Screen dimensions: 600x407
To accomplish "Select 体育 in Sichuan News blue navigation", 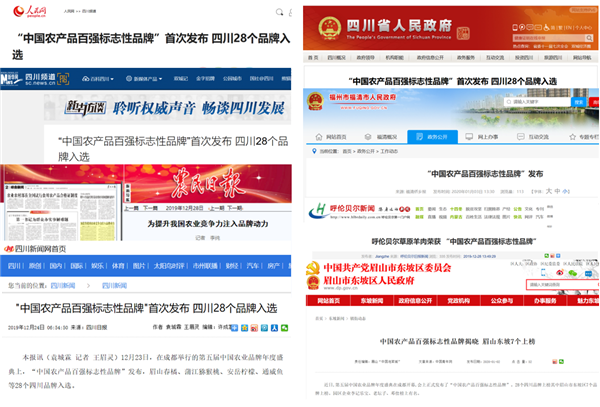I will click(x=119, y=267).
